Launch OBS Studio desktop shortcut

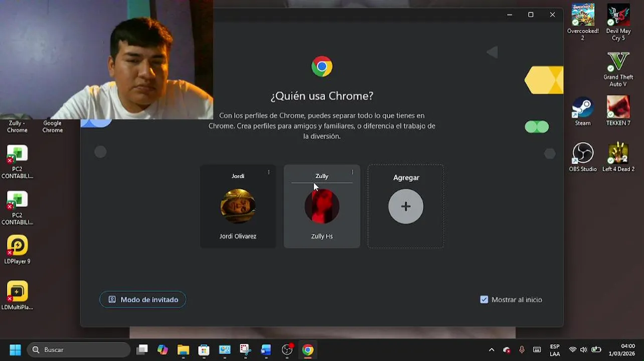coord(583,157)
